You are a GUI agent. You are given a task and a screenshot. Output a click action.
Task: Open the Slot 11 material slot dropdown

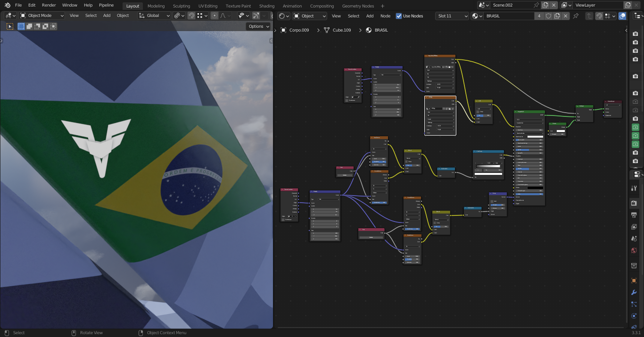pyautogui.click(x=453, y=16)
